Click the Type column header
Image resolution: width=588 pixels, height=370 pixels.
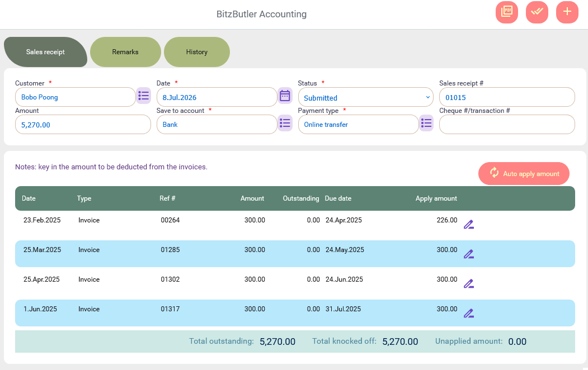(x=84, y=198)
